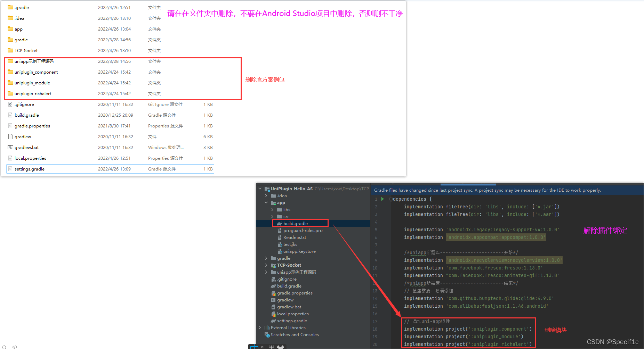The image size is (644, 349).
Task: Click the uniplugin_module folder icon
Action: pos(10,83)
